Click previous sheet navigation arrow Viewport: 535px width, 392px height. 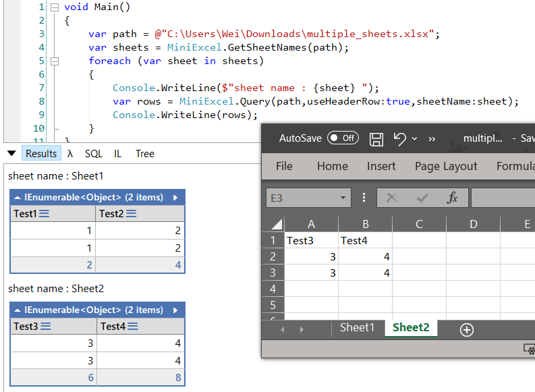pos(283,329)
